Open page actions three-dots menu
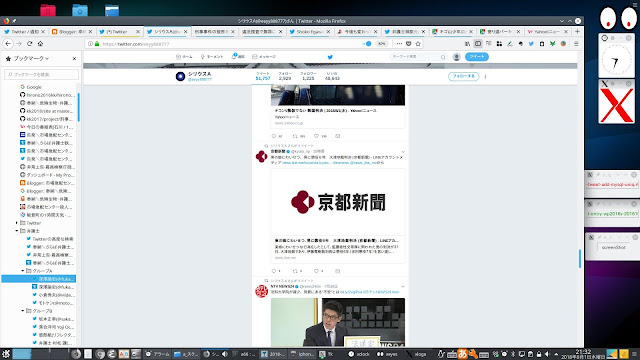The image size is (640, 360). (399, 44)
